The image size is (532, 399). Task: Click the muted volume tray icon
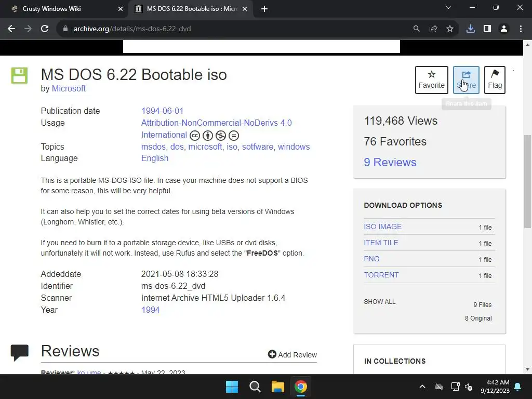tap(469, 387)
